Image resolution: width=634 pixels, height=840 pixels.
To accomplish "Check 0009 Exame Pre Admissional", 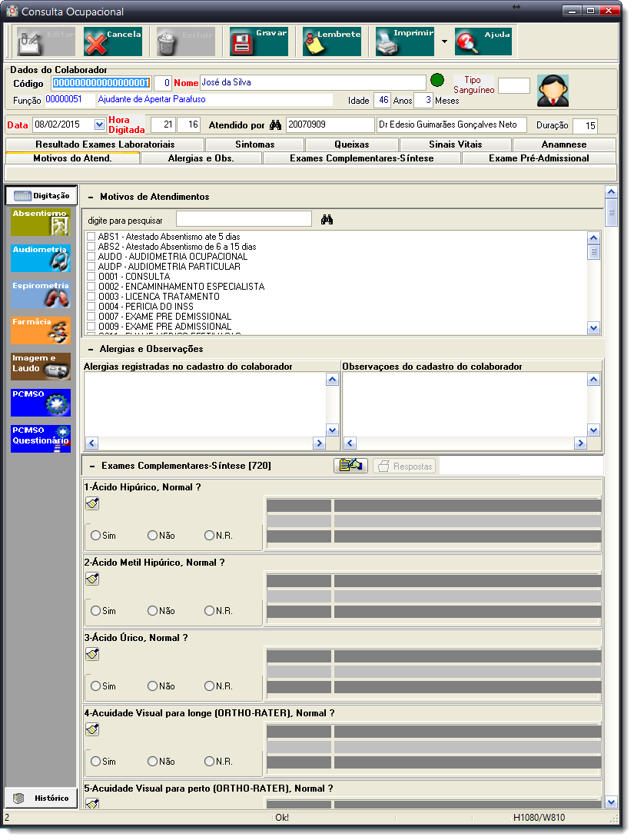I will pyautogui.click(x=91, y=327).
